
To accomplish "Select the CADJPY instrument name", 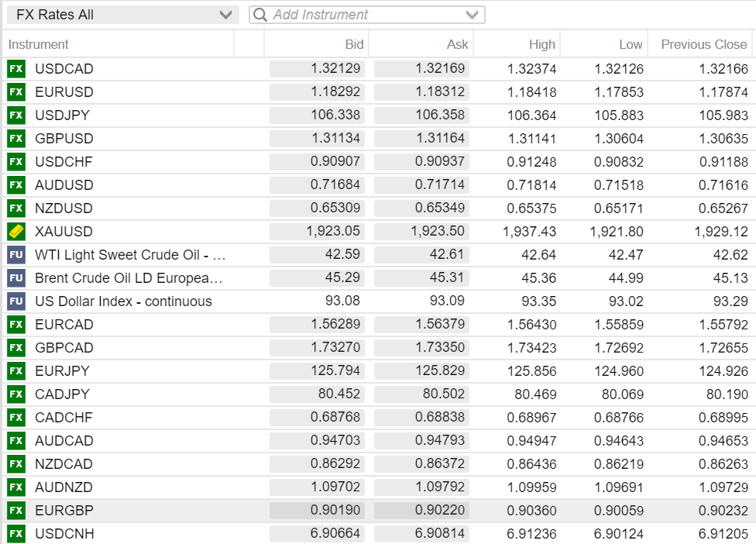I will [x=64, y=394].
